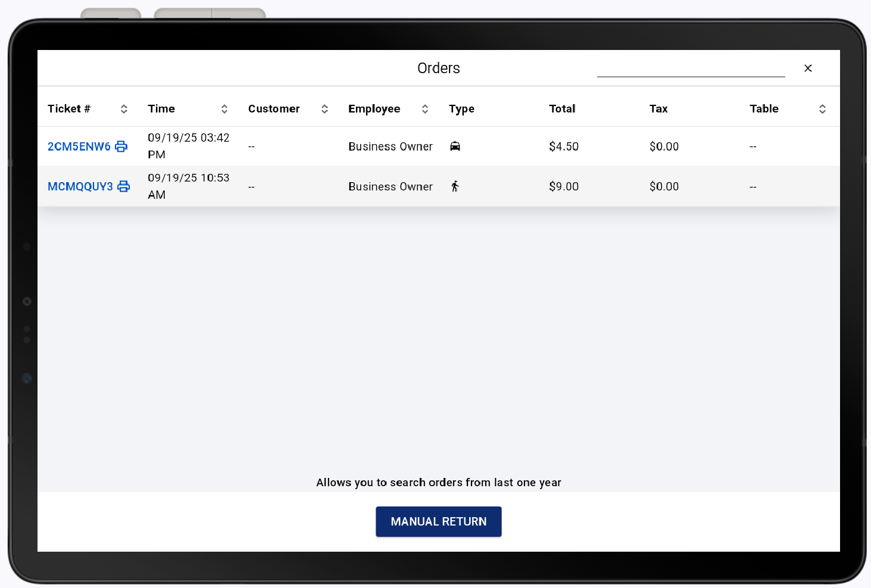Click the Orders title header
This screenshot has width=871, height=588.
click(439, 68)
